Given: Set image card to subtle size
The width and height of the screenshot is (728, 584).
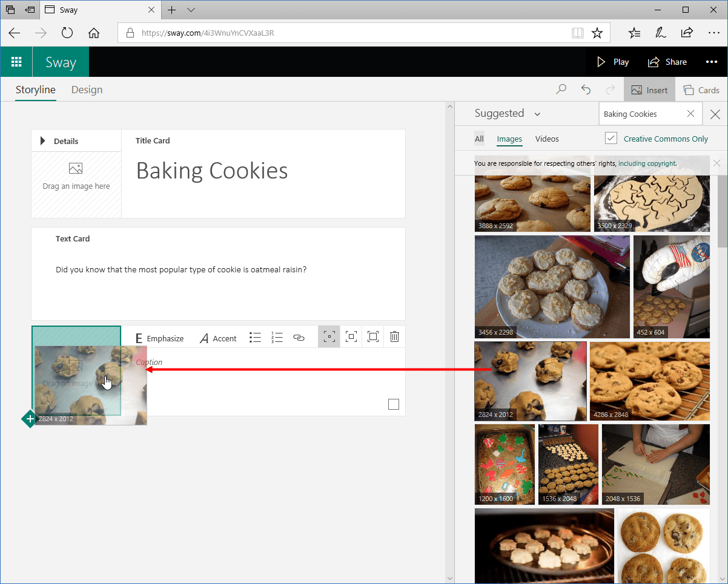Looking at the screenshot, I should coord(329,336).
